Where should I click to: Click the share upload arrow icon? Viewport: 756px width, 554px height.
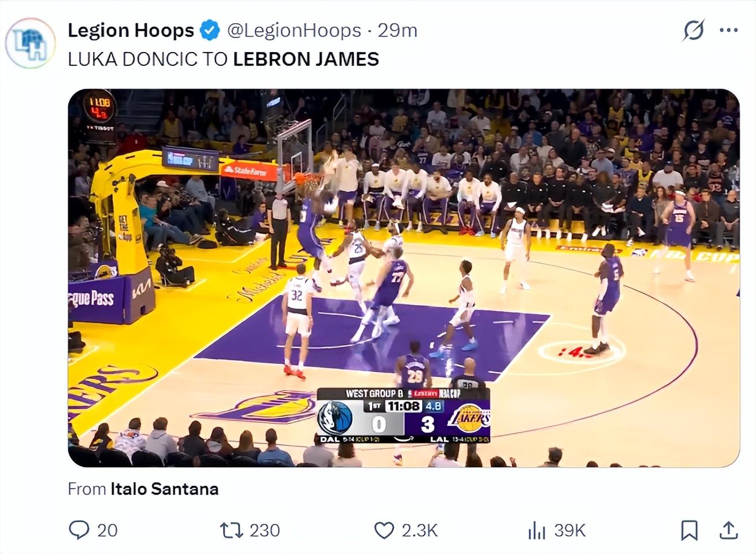(x=729, y=530)
